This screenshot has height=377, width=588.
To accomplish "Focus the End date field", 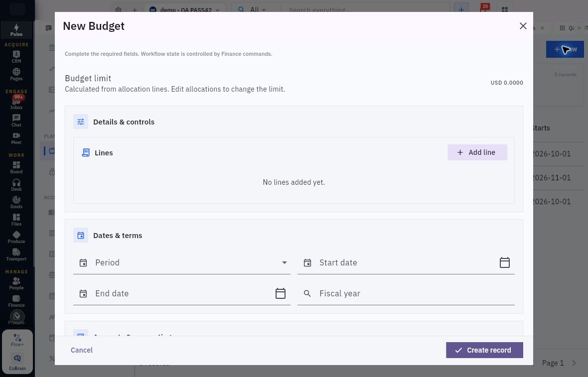I will (181, 293).
